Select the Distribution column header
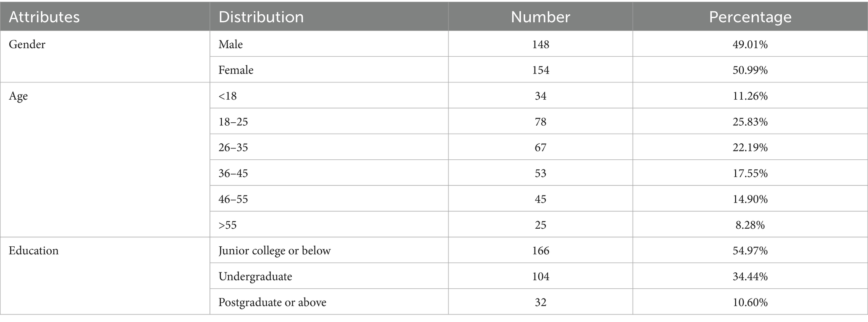 tap(261, 17)
